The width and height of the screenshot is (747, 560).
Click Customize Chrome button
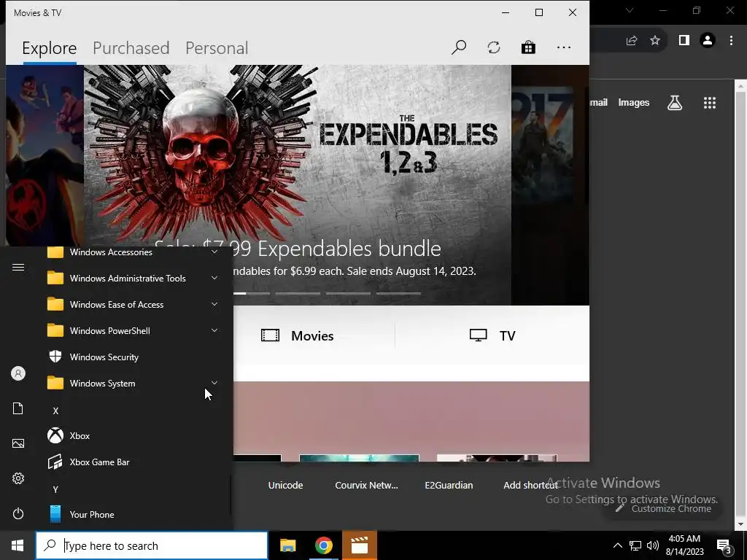tap(664, 508)
